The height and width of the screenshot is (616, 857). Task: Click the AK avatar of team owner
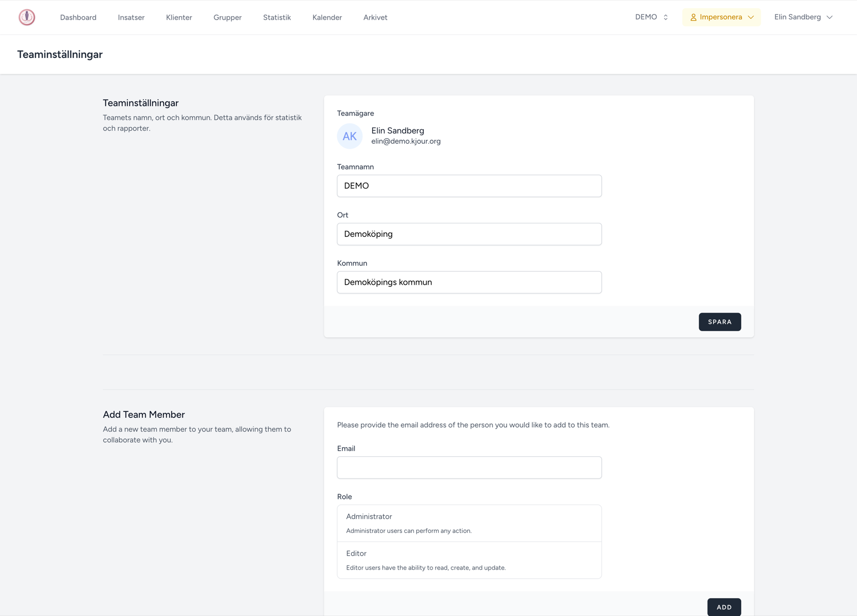point(350,136)
